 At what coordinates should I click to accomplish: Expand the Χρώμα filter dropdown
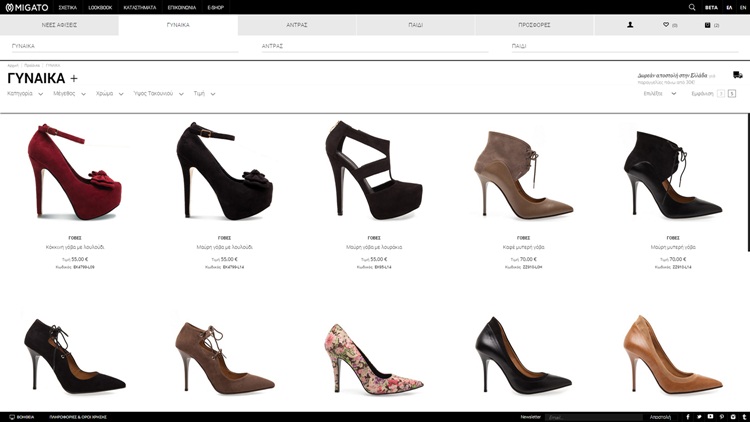pos(110,93)
